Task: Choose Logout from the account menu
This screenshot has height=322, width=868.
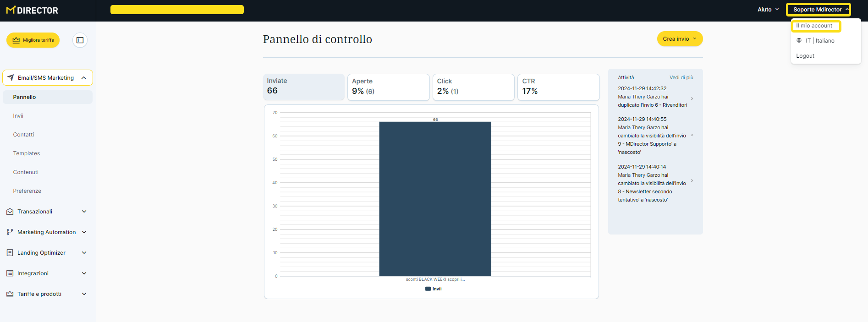Action: click(805, 56)
